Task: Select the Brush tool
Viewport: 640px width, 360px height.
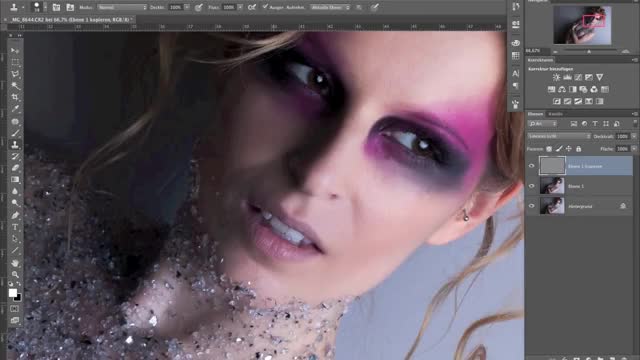Action: click(x=15, y=133)
